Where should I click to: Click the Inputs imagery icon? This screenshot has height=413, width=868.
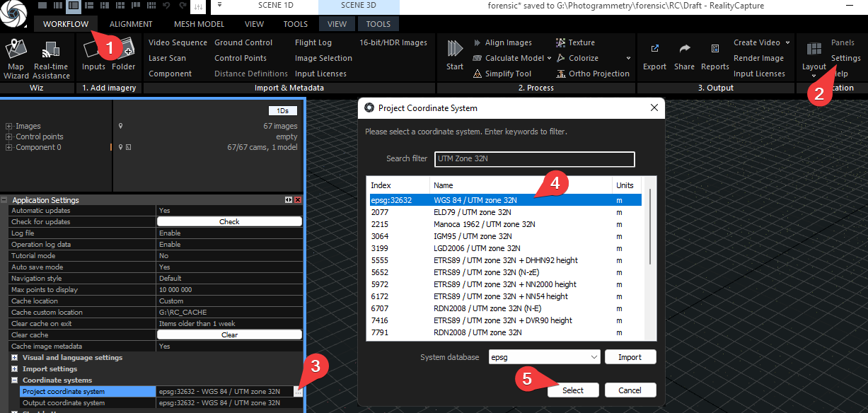93,57
